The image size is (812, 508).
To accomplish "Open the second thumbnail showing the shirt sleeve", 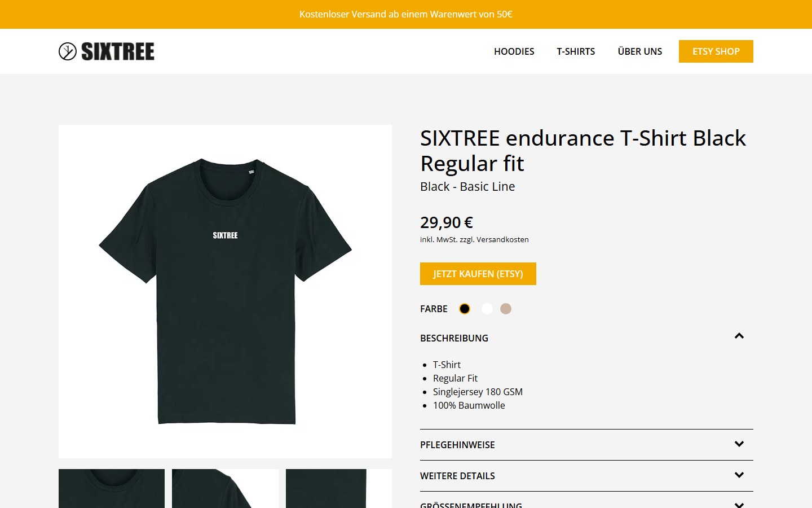I will coord(225,488).
